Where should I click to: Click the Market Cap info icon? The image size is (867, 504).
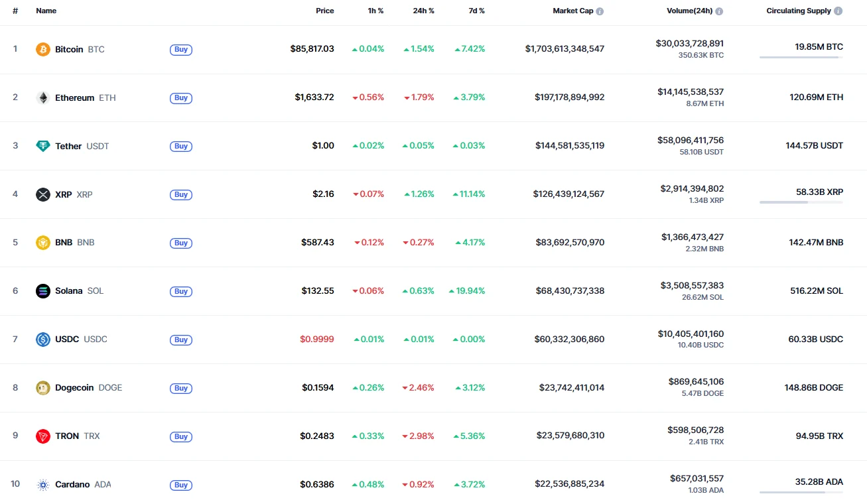600,11
